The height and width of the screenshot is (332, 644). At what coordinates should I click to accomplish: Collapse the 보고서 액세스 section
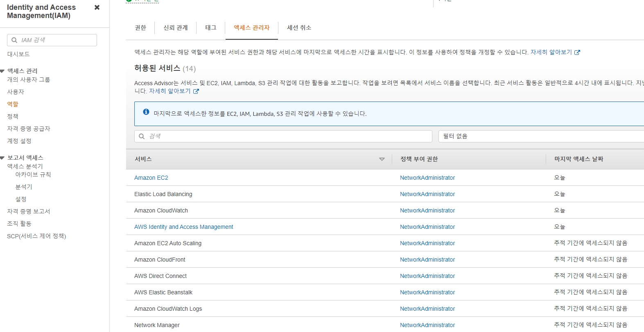pos(2,158)
